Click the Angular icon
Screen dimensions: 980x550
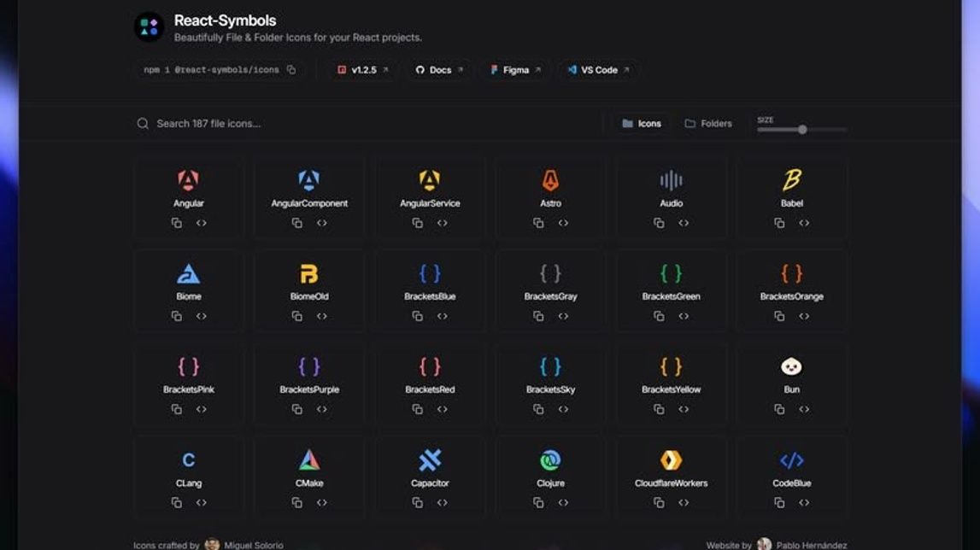188,180
